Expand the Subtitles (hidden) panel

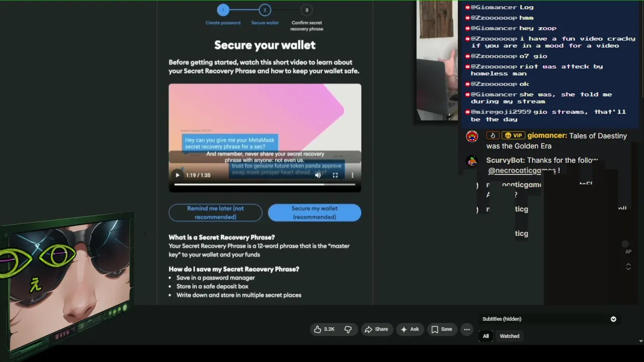click(613, 319)
